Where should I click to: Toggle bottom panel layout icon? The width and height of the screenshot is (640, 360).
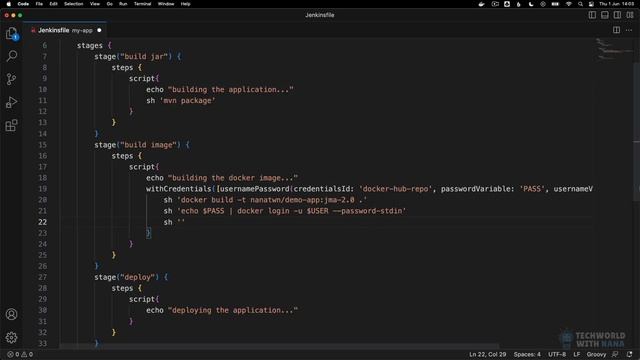(x=605, y=15)
